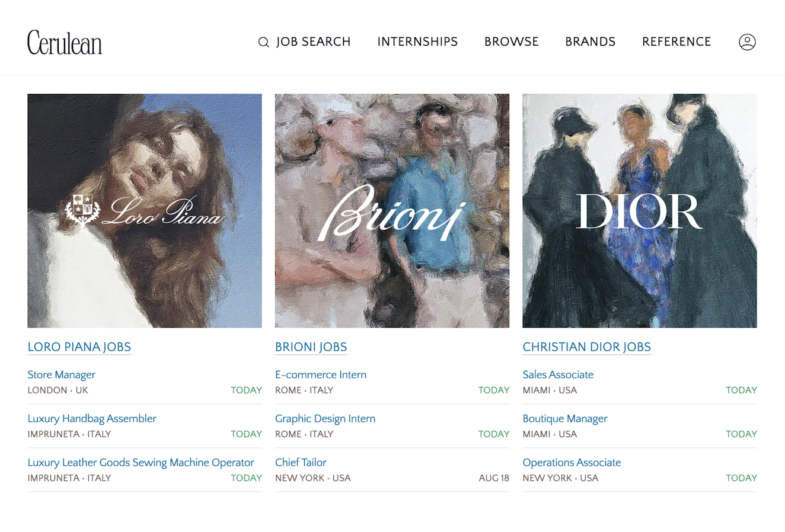This screenshot has height=532, width=785.
Task: Follow the LORO PIANA JOBS heading link
Action: (x=79, y=347)
